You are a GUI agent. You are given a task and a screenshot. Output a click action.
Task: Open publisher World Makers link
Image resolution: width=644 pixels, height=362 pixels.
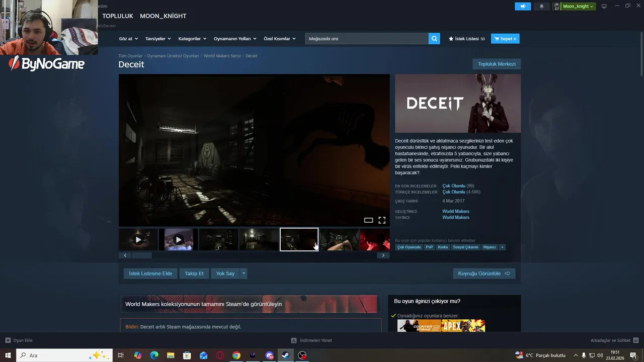click(456, 218)
